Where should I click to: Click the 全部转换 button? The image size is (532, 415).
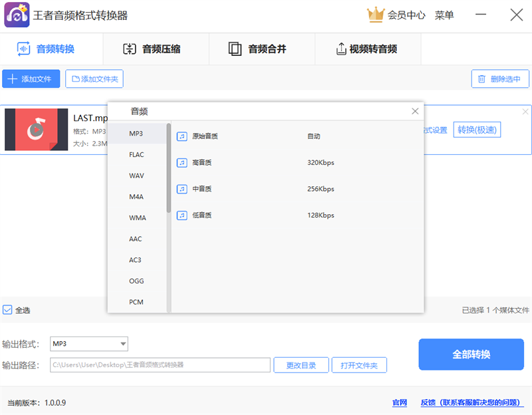coord(471,354)
